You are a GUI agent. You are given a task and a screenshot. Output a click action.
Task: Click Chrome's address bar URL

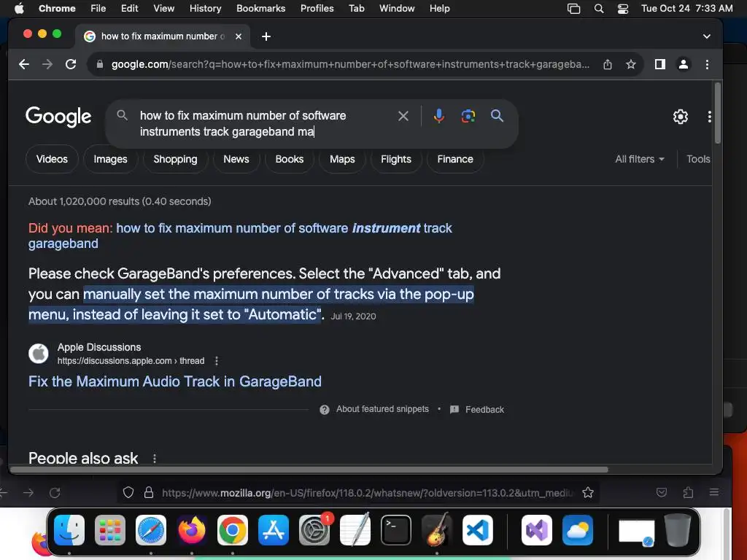click(x=350, y=64)
